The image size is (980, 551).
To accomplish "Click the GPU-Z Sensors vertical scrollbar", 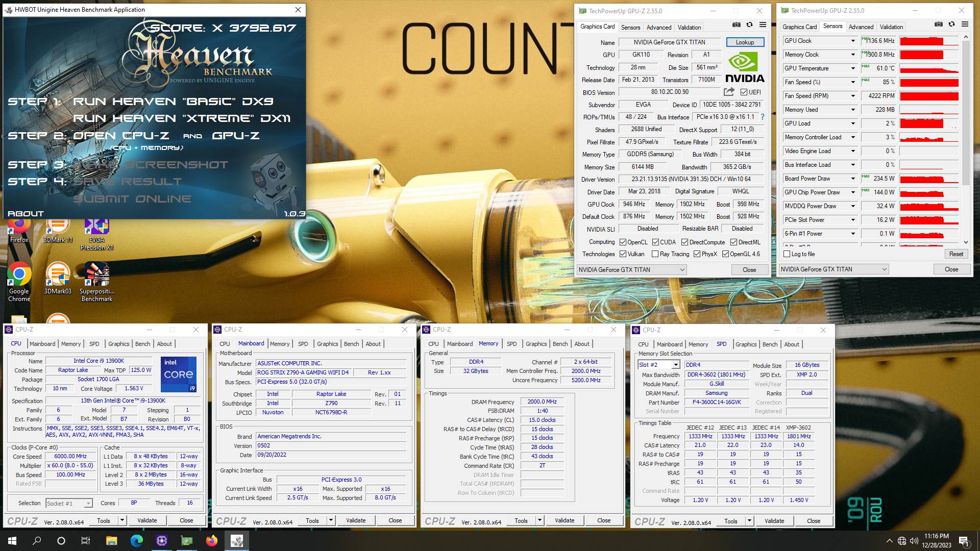I will click(x=965, y=113).
